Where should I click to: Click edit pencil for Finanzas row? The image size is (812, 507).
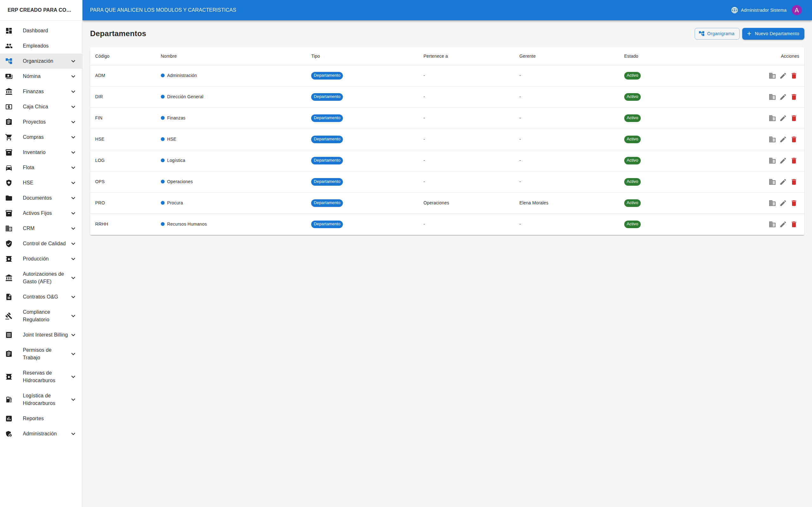(x=783, y=118)
